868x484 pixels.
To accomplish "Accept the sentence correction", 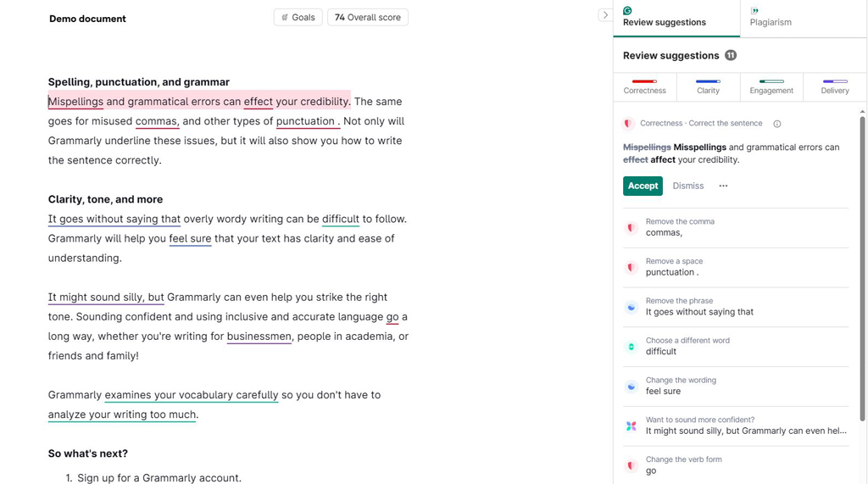I will click(x=643, y=186).
